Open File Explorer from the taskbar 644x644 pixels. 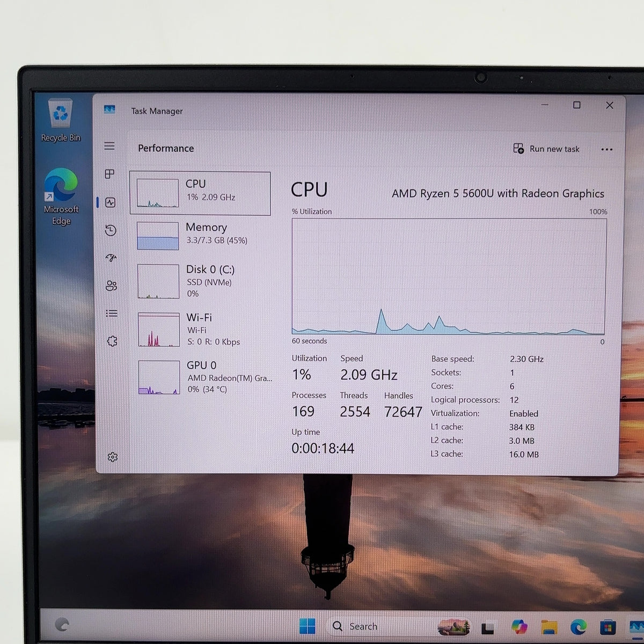click(x=548, y=626)
